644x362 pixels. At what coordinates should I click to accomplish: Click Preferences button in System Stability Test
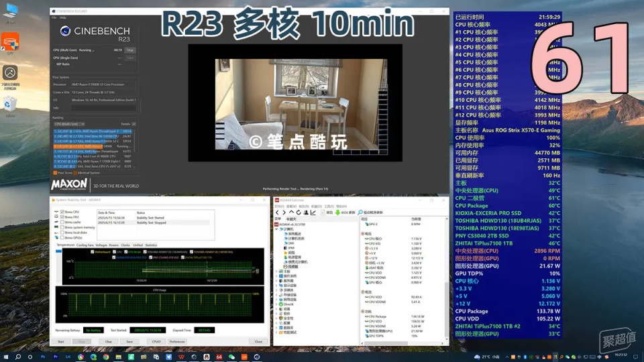(x=177, y=341)
